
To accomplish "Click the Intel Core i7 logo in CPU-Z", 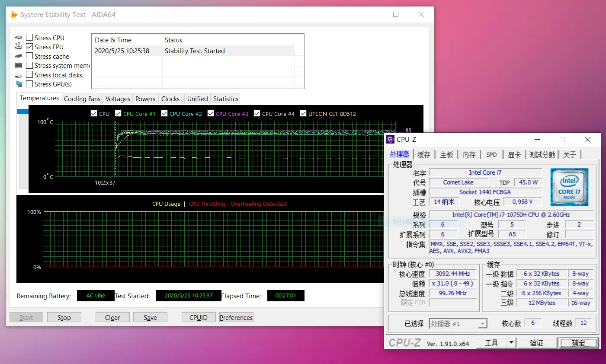I will pos(569,187).
